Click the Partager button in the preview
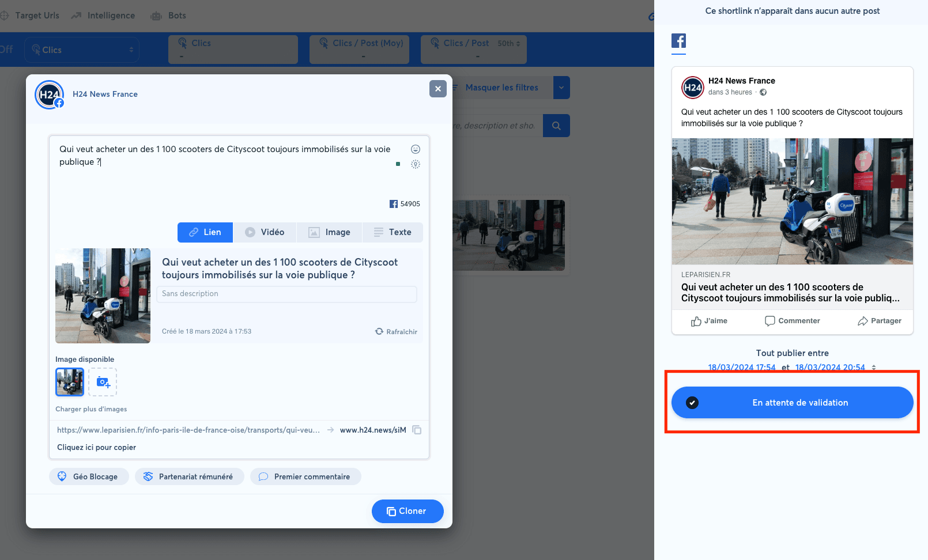 [880, 321]
